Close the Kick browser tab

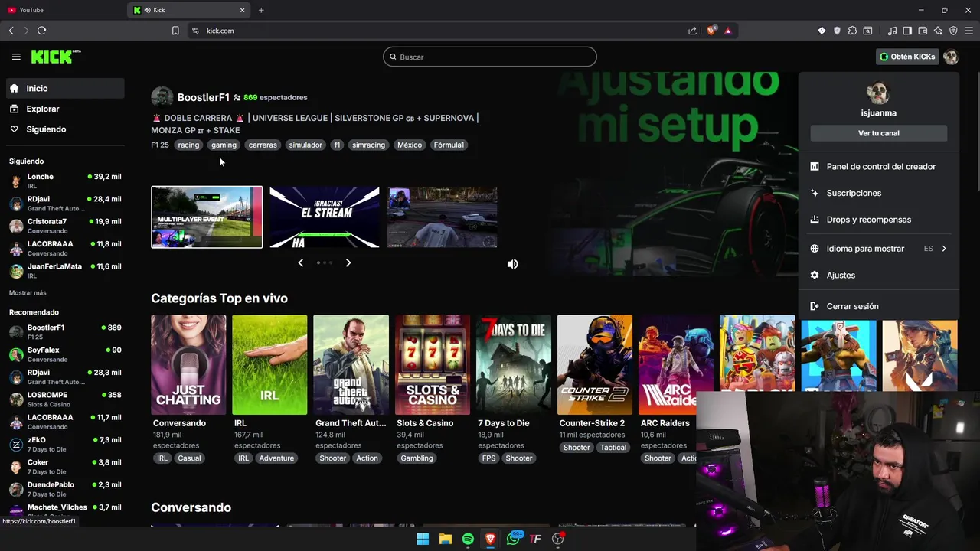pyautogui.click(x=243, y=10)
